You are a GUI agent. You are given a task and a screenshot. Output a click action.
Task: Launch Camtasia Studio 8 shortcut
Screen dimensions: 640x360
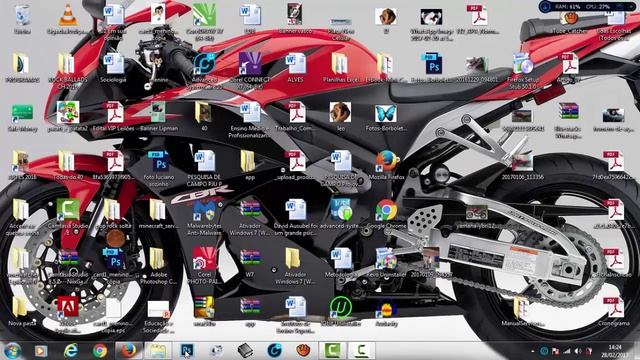68,210
